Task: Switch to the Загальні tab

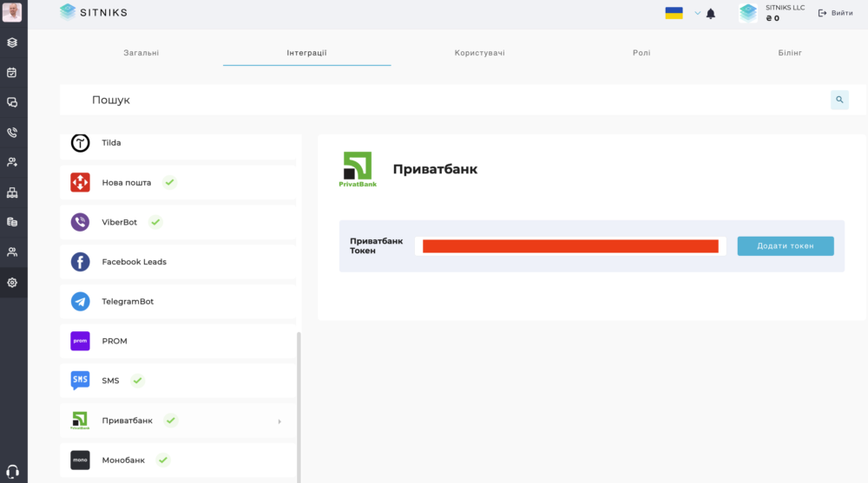Action: coord(141,53)
